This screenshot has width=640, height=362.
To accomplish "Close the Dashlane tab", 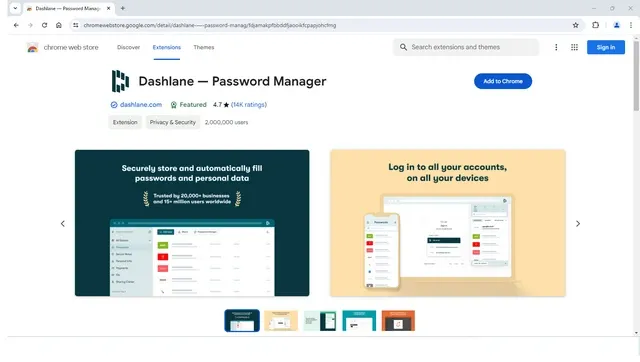I will [109, 8].
